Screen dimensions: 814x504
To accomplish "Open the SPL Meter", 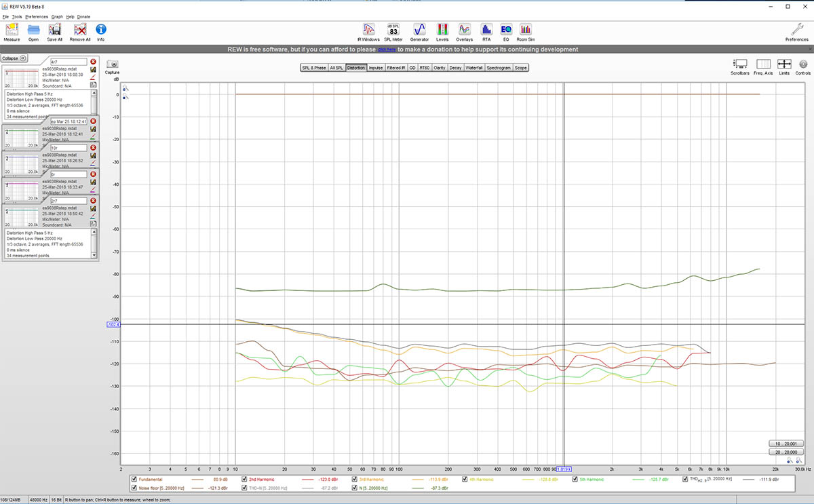I will 393,29.
